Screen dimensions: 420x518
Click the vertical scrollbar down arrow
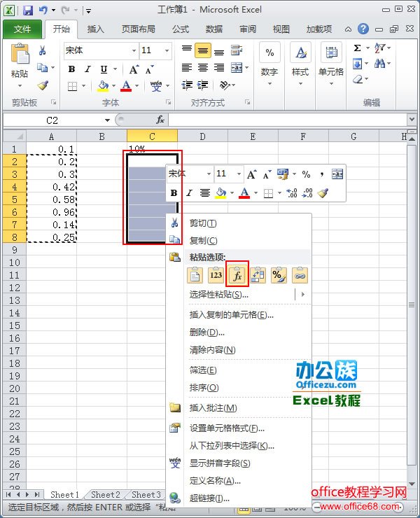point(412,484)
